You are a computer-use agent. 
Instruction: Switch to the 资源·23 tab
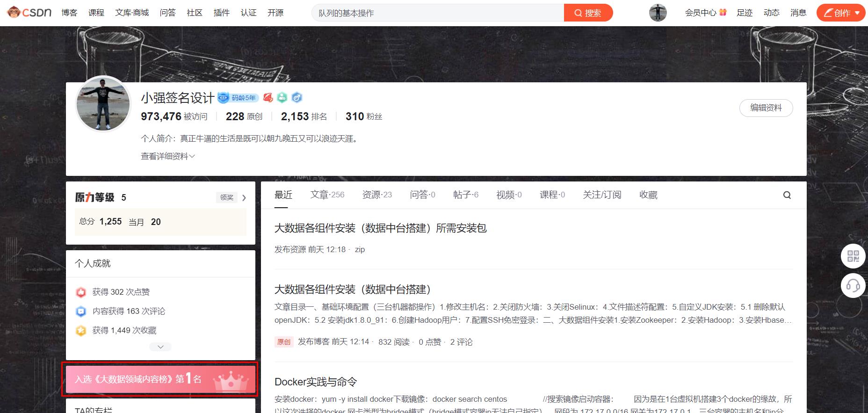pos(377,195)
